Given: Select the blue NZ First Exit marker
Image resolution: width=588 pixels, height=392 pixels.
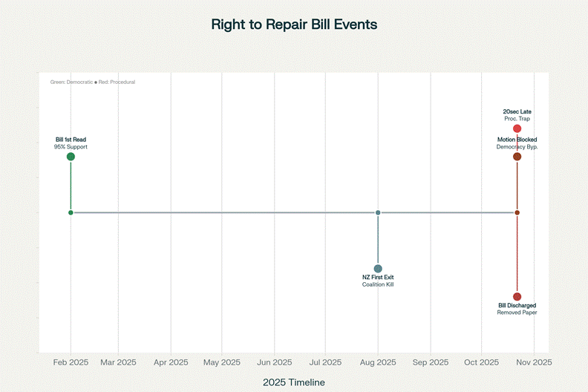Looking at the screenshot, I should (378, 268).
